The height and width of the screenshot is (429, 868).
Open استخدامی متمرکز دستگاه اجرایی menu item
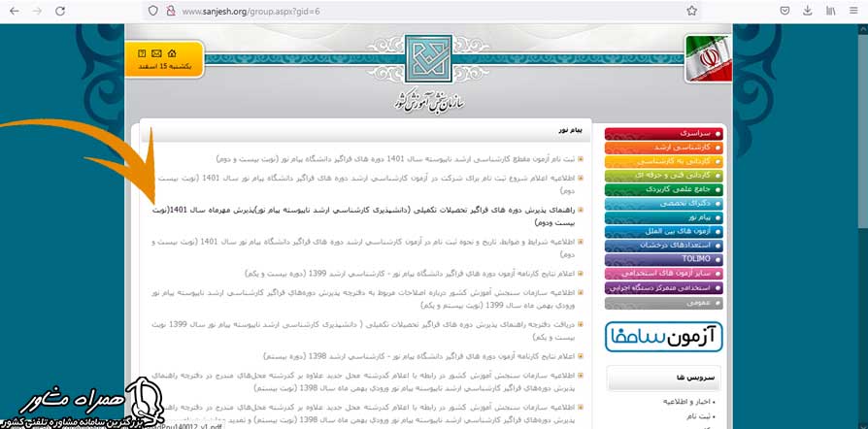[x=664, y=288]
